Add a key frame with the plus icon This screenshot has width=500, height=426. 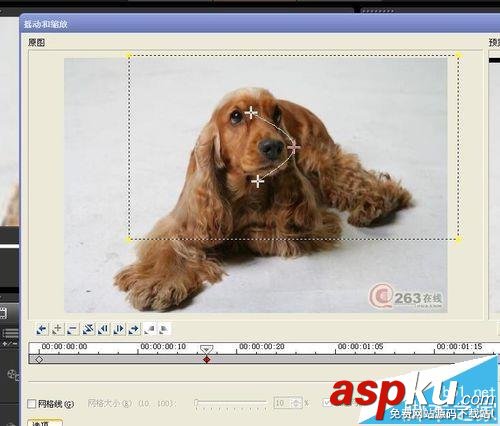click(57, 329)
